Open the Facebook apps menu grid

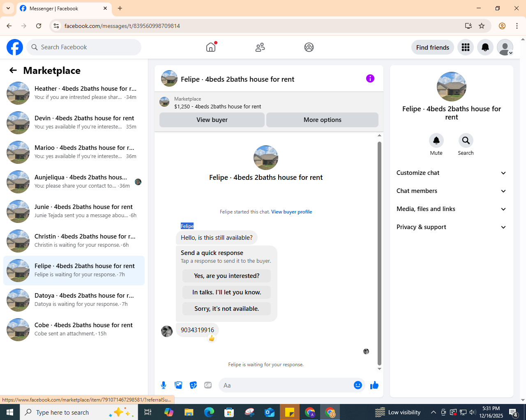pyautogui.click(x=466, y=47)
